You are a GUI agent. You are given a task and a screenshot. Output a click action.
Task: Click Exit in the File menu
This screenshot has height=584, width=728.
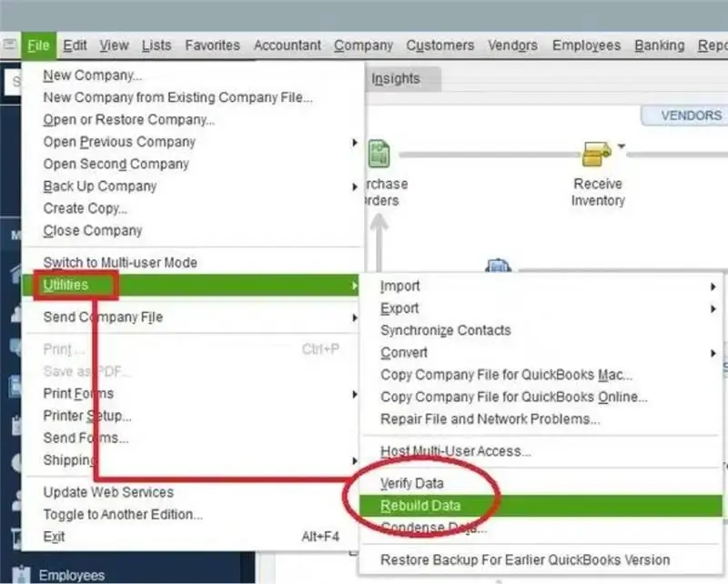[x=191, y=537]
